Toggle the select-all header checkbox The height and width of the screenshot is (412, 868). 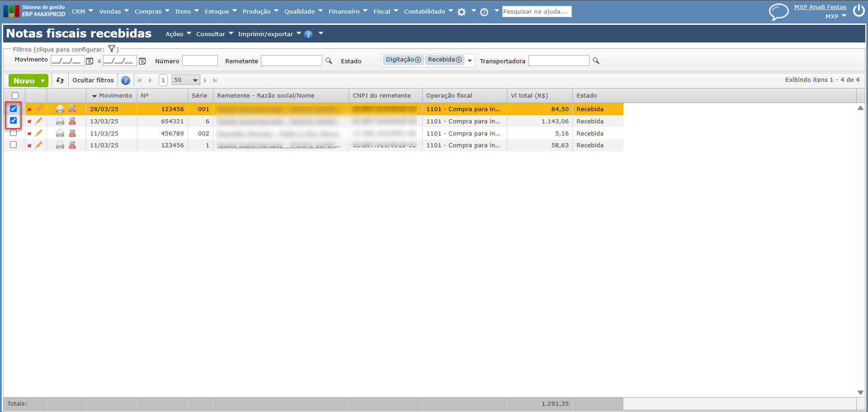click(15, 95)
